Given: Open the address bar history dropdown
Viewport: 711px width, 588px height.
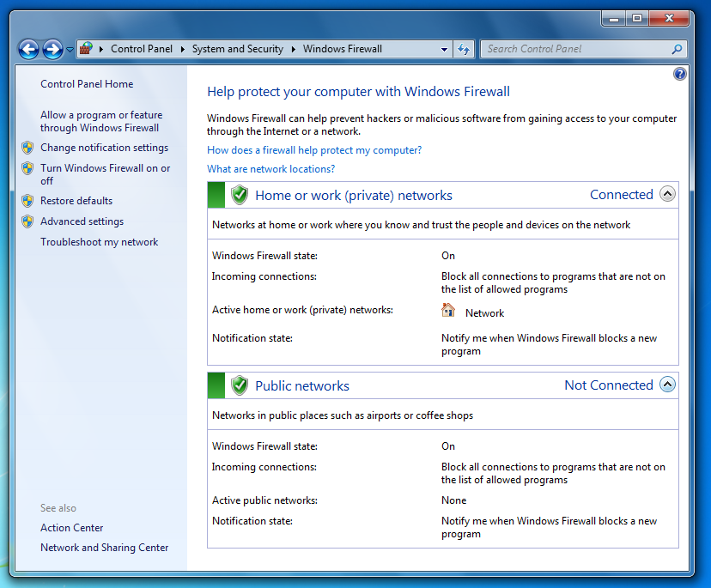Looking at the screenshot, I should (445, 49).
